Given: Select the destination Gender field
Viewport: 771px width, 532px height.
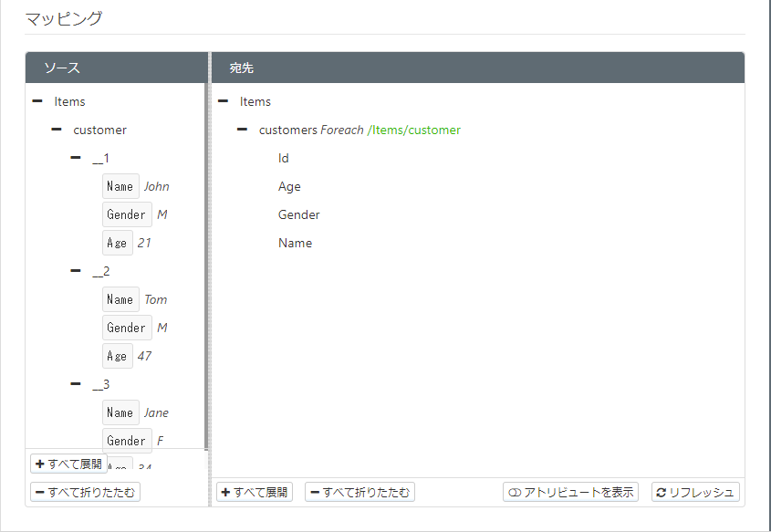Looking at the screenshot, I should [299, 214].
